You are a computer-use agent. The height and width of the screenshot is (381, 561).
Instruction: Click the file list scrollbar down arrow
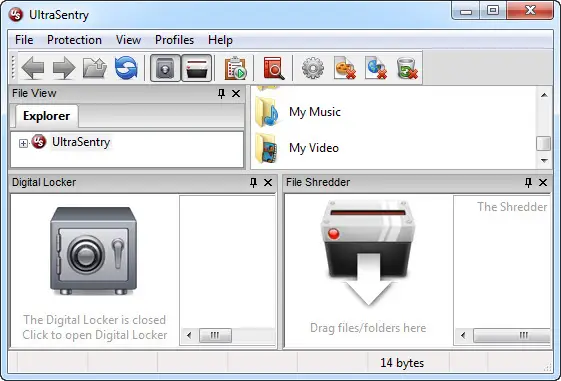point(544,161)
